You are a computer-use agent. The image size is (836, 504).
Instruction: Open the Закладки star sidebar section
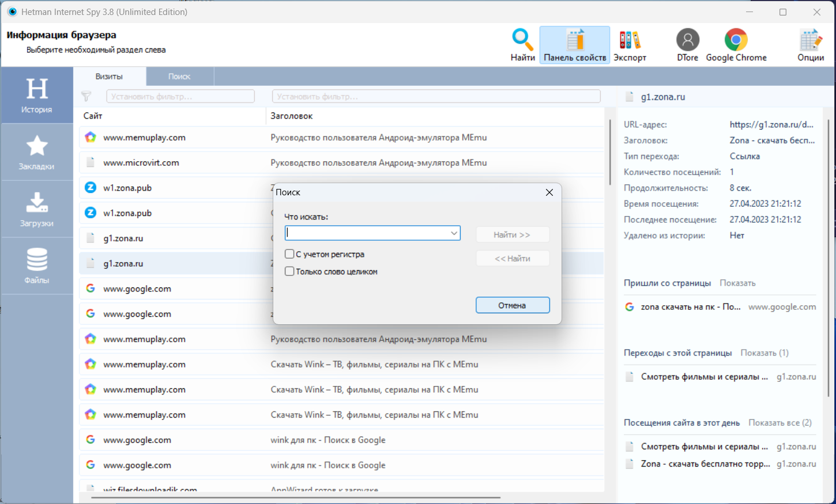[x=37, y=152]
